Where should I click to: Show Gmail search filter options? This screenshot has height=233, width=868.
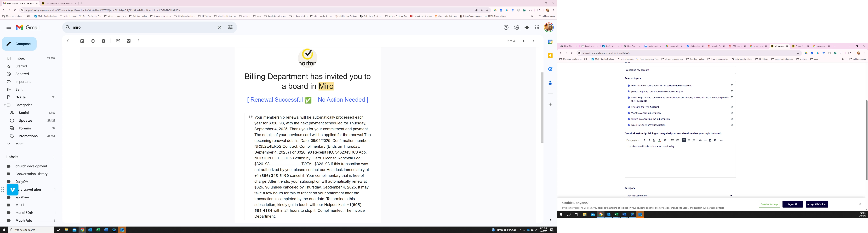[230, 27]
